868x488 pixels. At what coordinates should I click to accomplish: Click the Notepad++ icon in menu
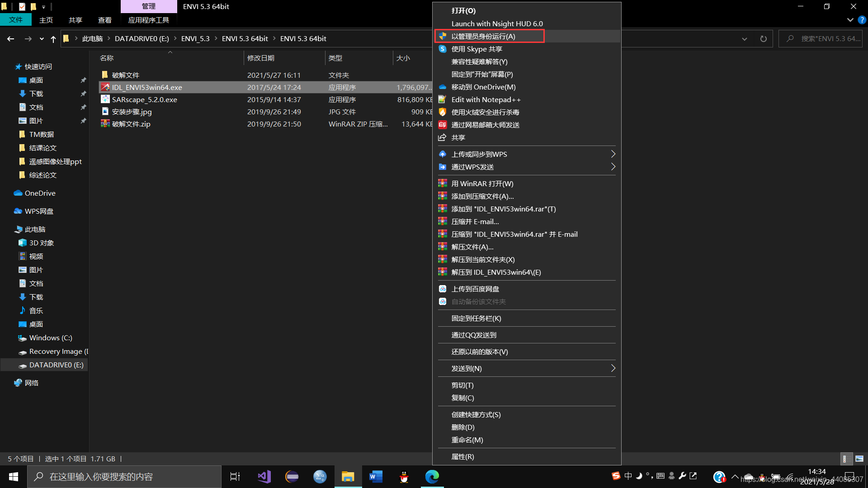(443, 99)
